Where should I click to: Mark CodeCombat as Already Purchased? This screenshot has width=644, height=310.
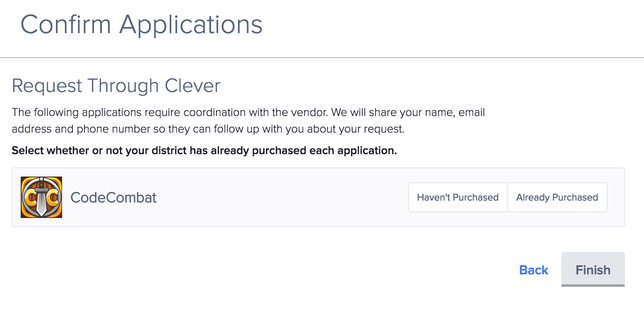[557, 197]
